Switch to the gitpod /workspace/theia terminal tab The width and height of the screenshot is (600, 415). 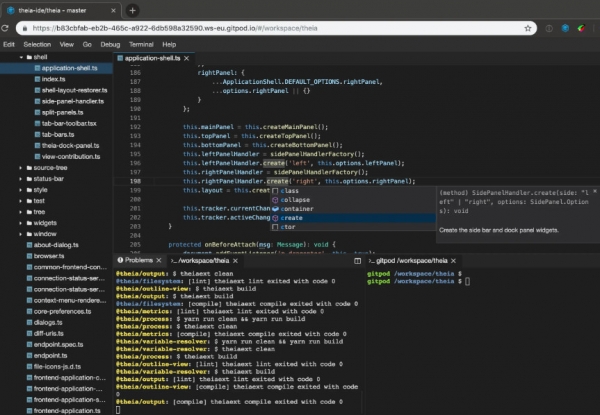point(410,259)
